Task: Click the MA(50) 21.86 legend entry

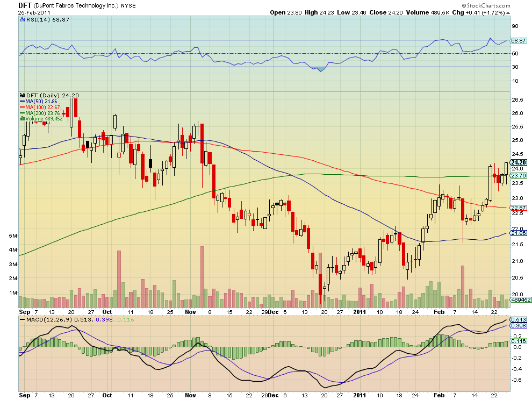Action: tap(39, 101)
